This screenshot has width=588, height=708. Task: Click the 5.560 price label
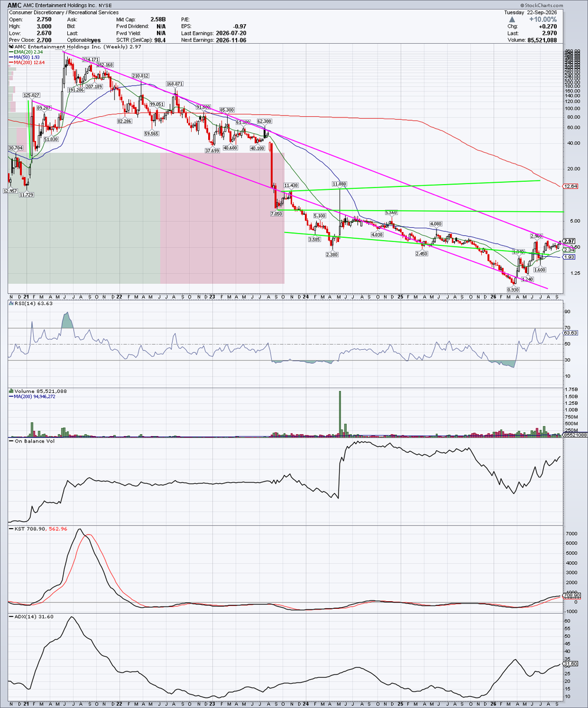391,212
